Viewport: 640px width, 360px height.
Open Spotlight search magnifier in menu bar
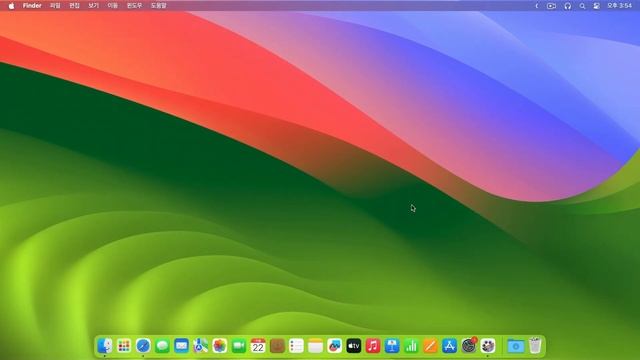click(582, 6)
